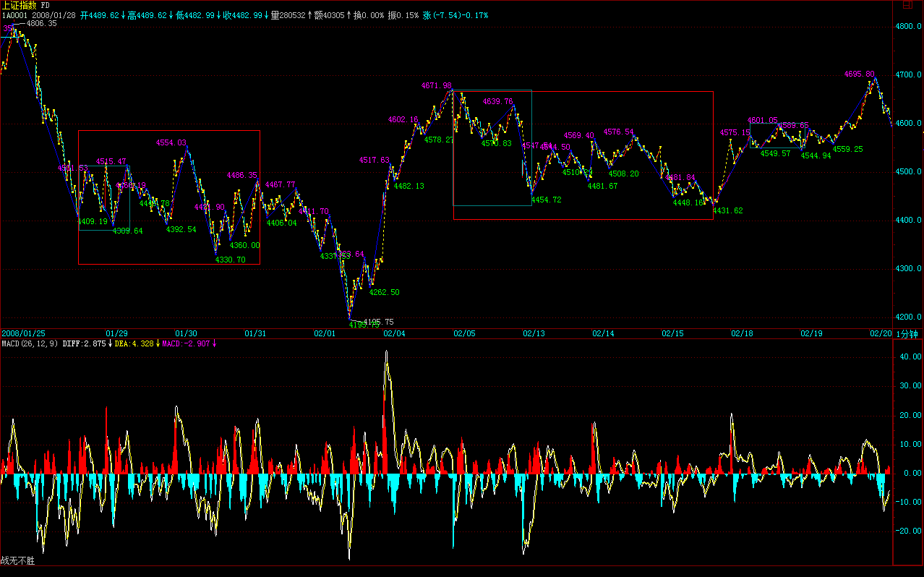
Task: Click the 02/04 date marker on time axis
Action: 394,333
